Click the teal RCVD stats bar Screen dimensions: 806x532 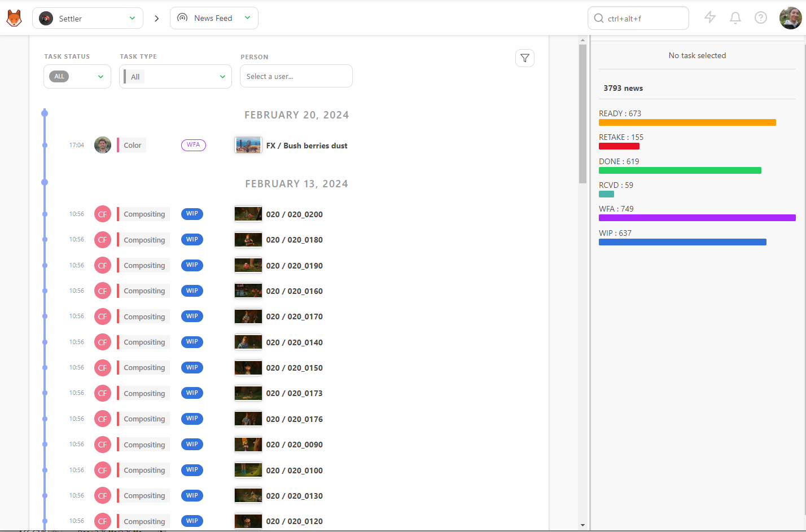pos(606,194)
